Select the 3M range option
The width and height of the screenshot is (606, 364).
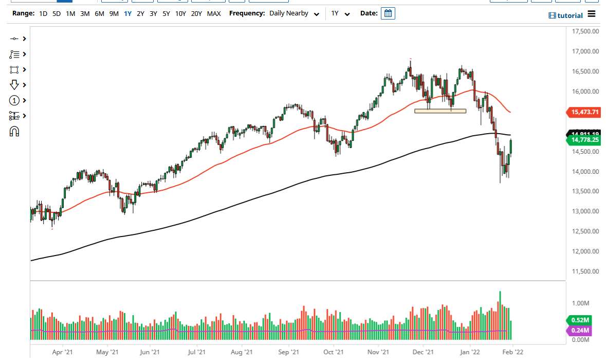[84, 13]
